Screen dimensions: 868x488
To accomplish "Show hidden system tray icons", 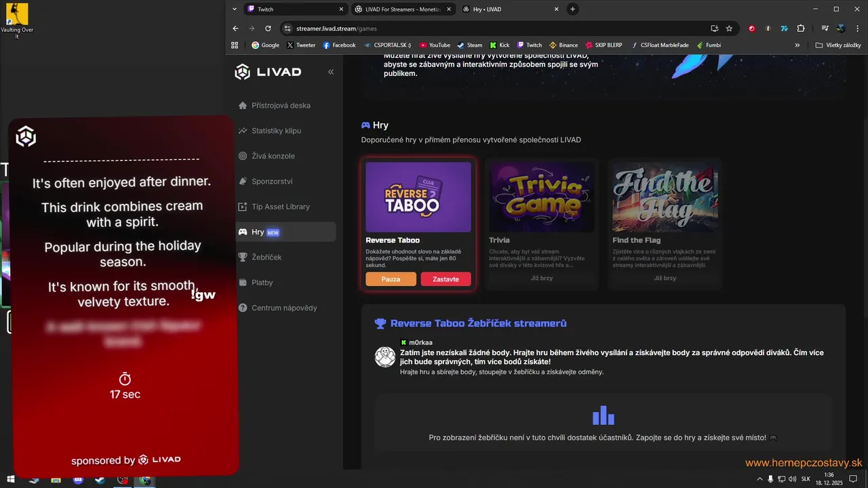I will point(759,479).
